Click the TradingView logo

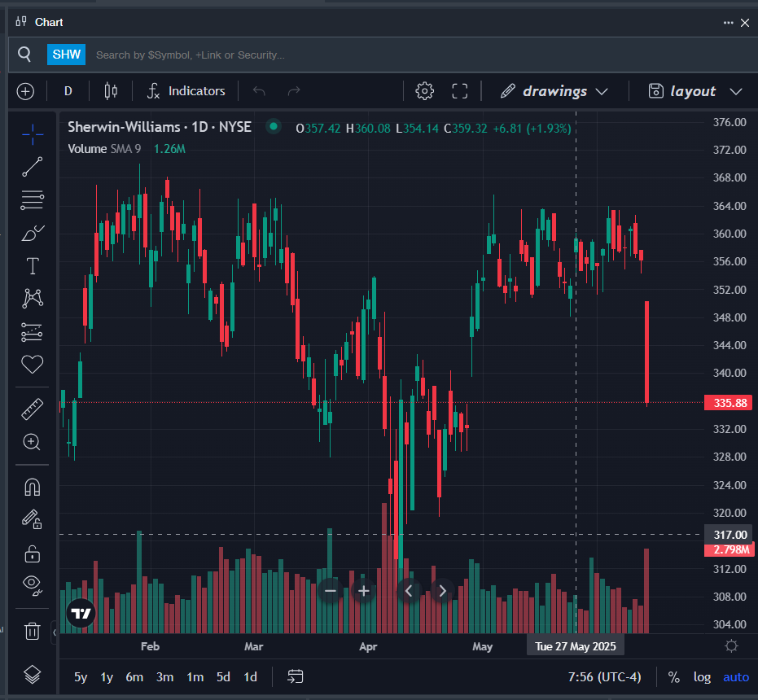[81, 614]
